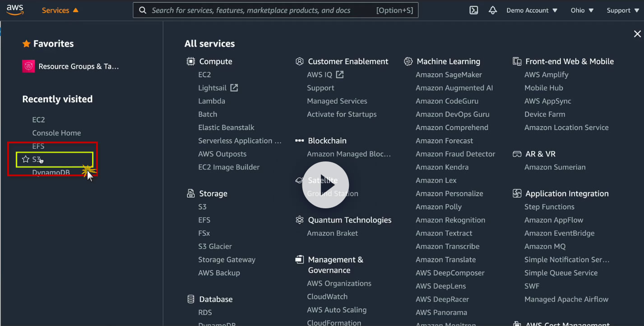Click the AWS logo icon
Screen dimensions: 644x326
(15, 10)
